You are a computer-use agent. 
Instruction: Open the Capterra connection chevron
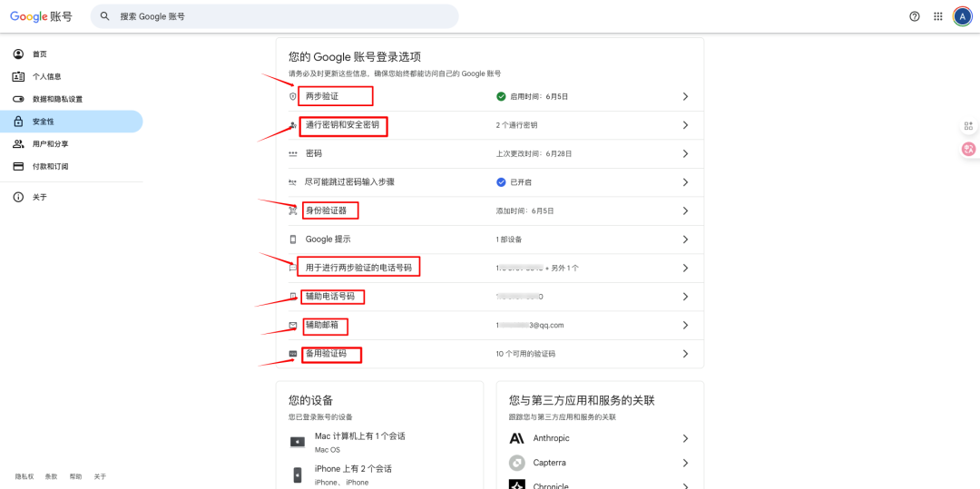686,463
